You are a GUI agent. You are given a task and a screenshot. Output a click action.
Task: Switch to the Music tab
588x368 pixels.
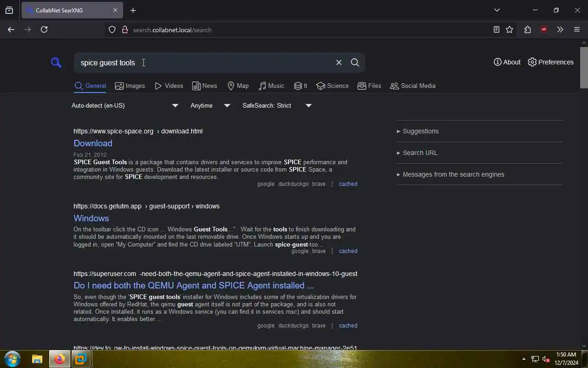(x=271, y=86)
